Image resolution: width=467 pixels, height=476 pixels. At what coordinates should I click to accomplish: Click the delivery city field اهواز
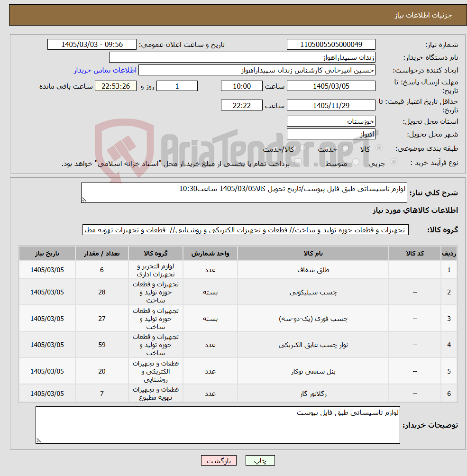click(x=331, y=134)
